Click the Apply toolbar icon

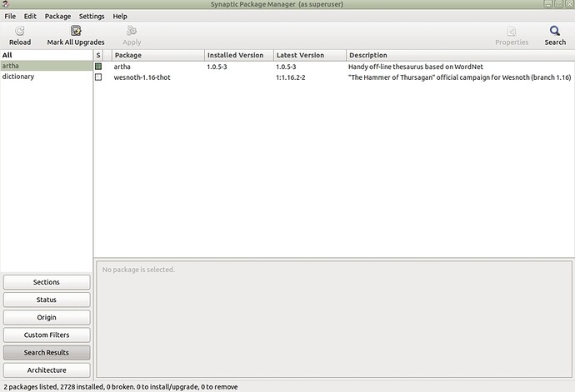(132, 31)
